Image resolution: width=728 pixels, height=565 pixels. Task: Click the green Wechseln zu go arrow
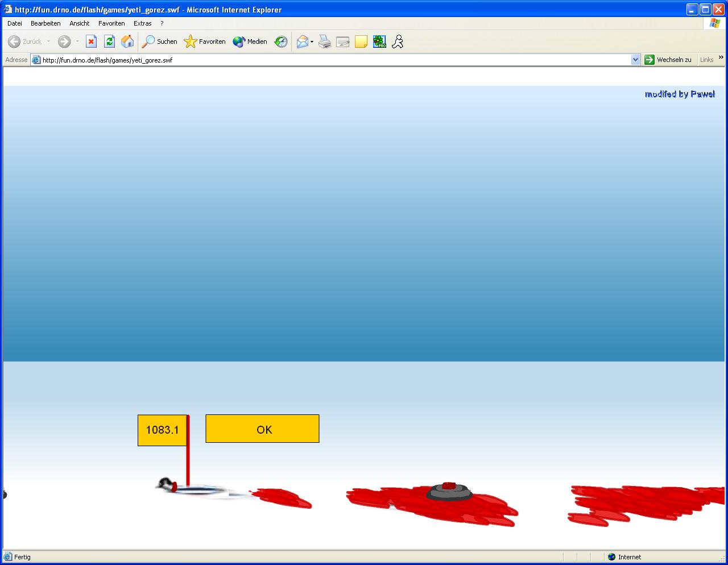650,60
